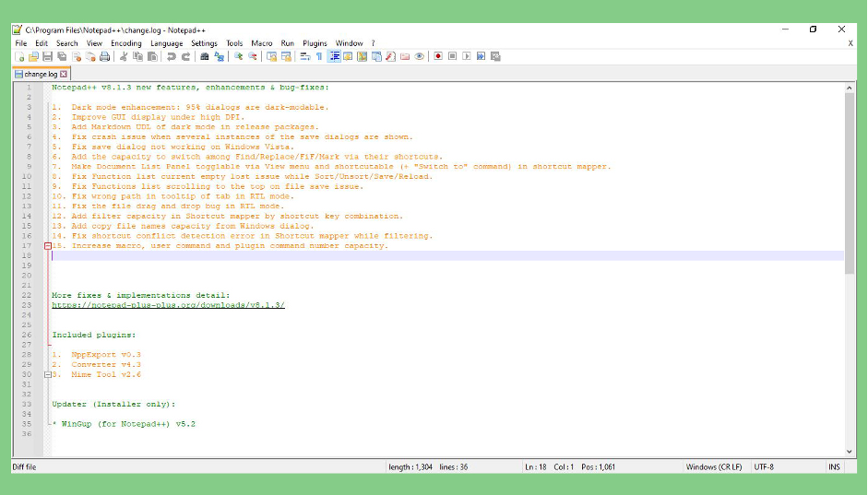Play back the recorded macro
Viewport: 868px width, 495px height.
(x=468, y=56)
